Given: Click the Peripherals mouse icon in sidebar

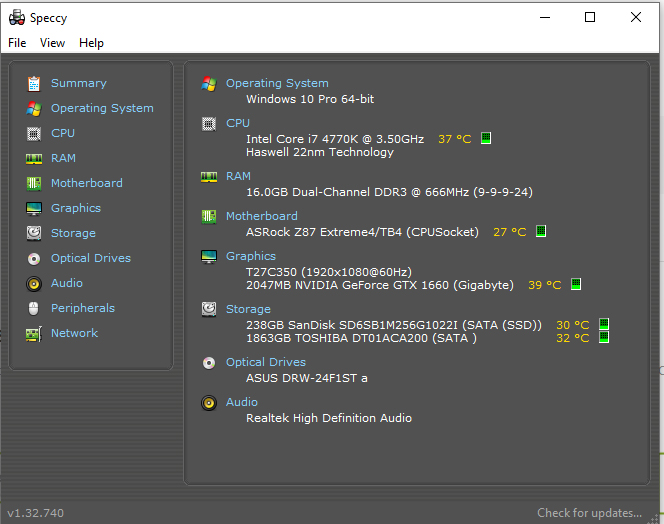Looking at the screenshot, I should (33, 308).
